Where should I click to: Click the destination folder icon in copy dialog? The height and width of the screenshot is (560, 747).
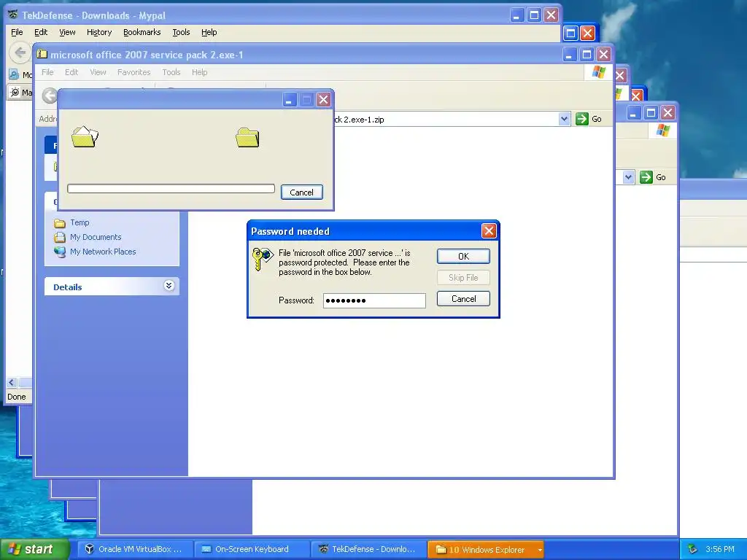tap(247, 138)
